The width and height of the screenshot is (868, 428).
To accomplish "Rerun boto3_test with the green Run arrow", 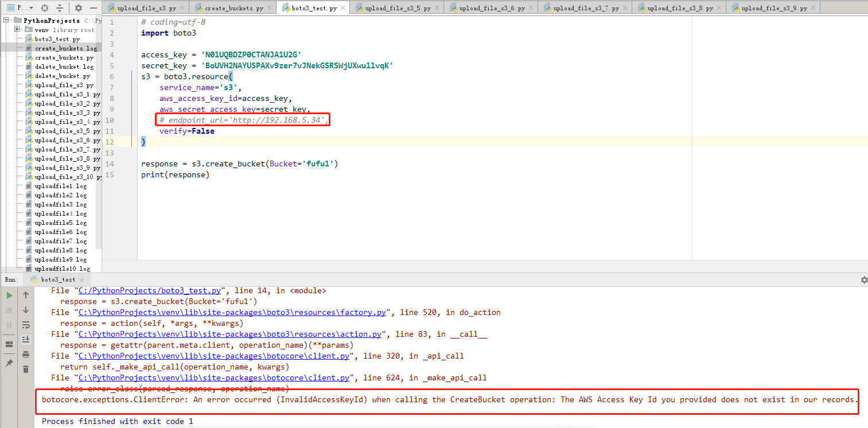I will [x=9, y=295].
